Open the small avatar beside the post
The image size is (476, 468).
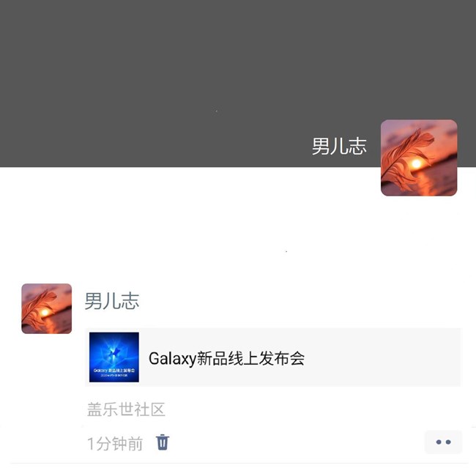[46, 308]
